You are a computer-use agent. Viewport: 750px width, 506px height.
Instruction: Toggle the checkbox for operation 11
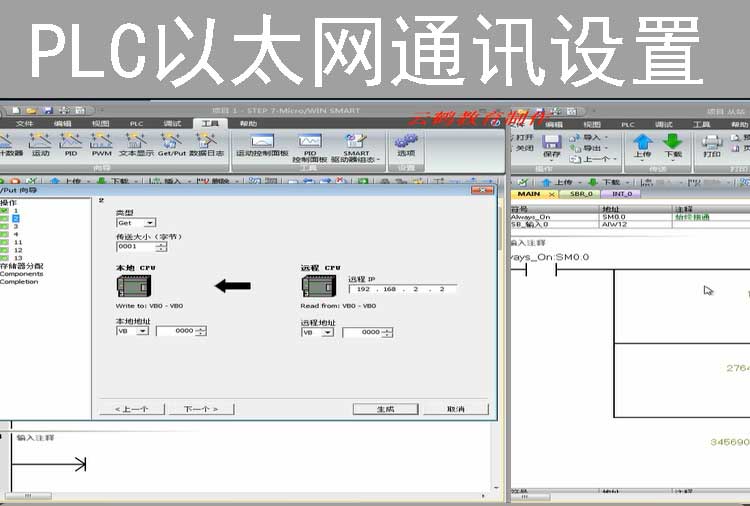pos(5,242)
